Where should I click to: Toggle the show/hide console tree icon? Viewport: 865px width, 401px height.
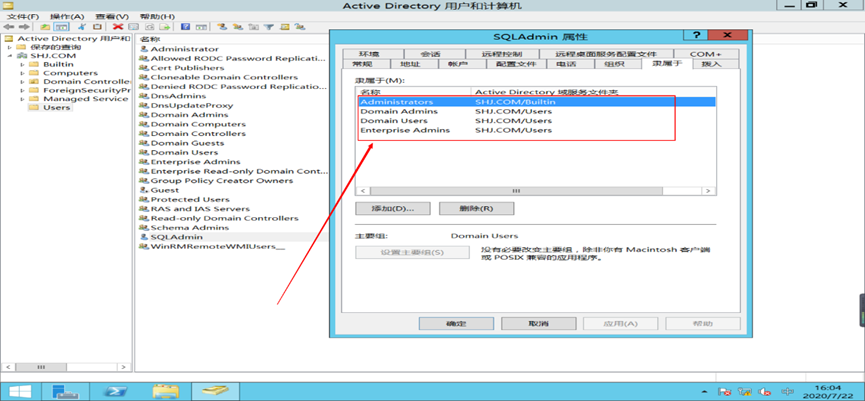click(62, 26)
